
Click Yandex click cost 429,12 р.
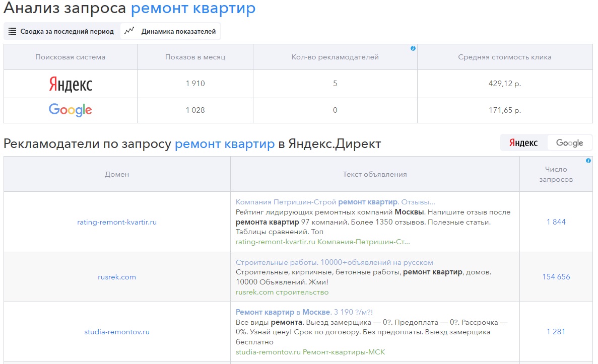tap(505, 84)
